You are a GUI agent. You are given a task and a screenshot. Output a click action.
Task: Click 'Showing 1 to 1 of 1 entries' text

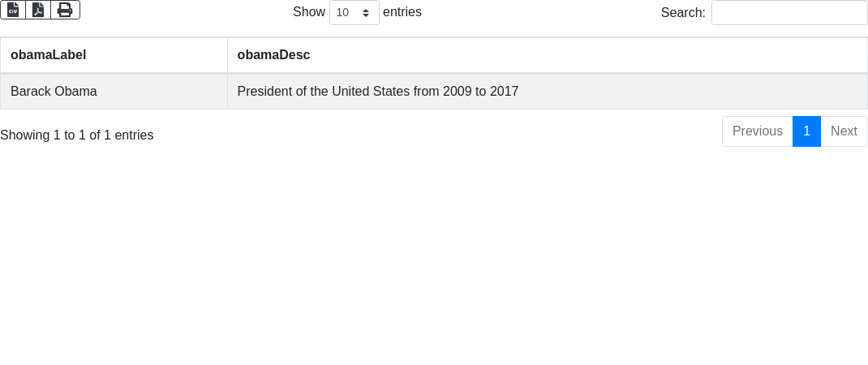click(77, 135)
